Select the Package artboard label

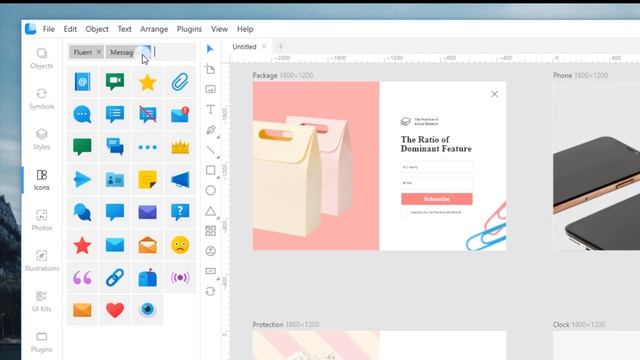[x=282, y=76]
